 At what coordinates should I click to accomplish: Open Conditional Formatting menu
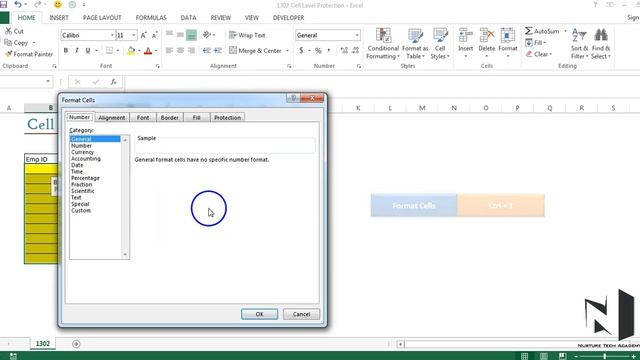point(383,44)
